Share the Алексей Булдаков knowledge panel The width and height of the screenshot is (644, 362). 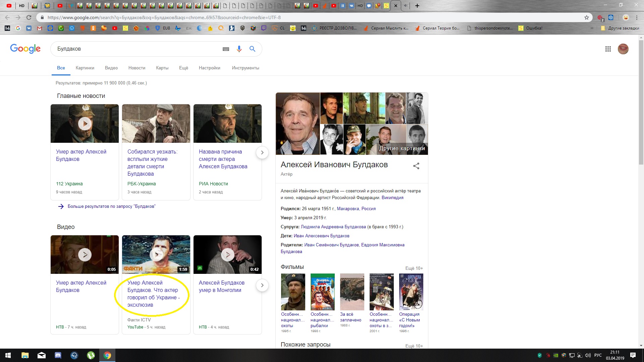click(x=416, y=166)
